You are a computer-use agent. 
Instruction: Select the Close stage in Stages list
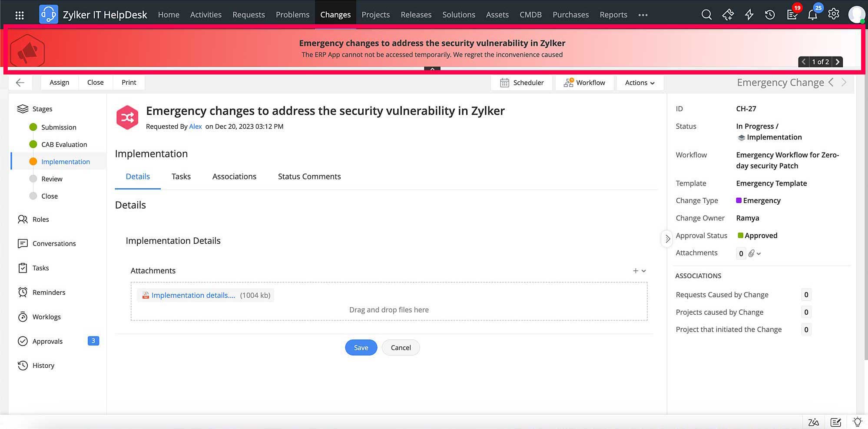pos(50,196)
